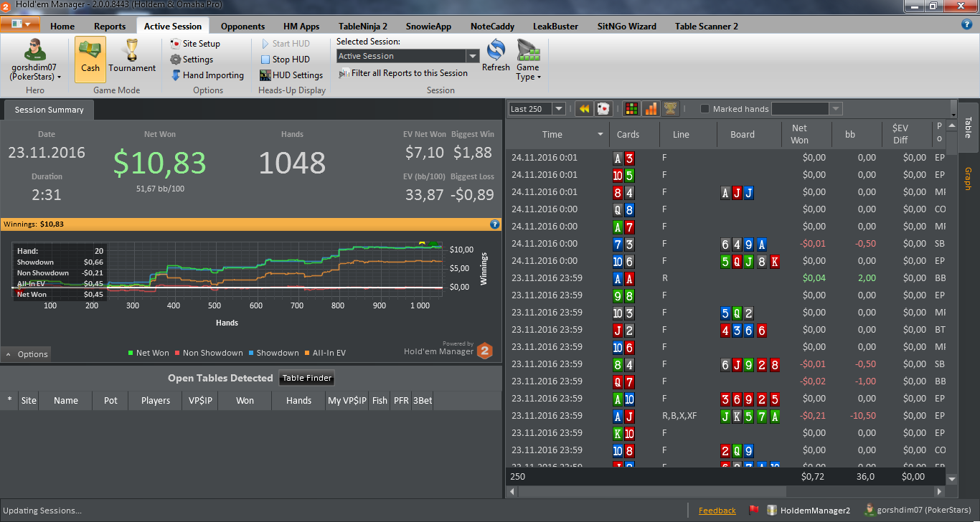Open Site Setup options
This screenshot has height=522, width=980.
(195, 44)
